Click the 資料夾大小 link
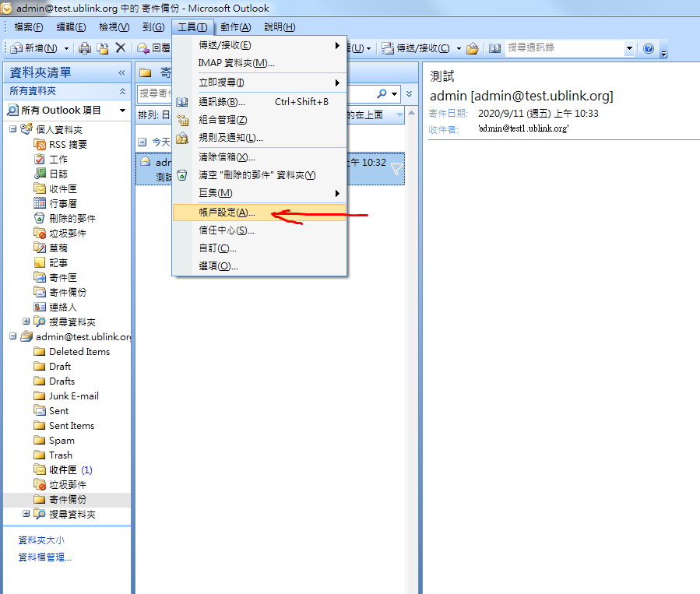Viewport: 700px width, 594px height. point(42,540)
